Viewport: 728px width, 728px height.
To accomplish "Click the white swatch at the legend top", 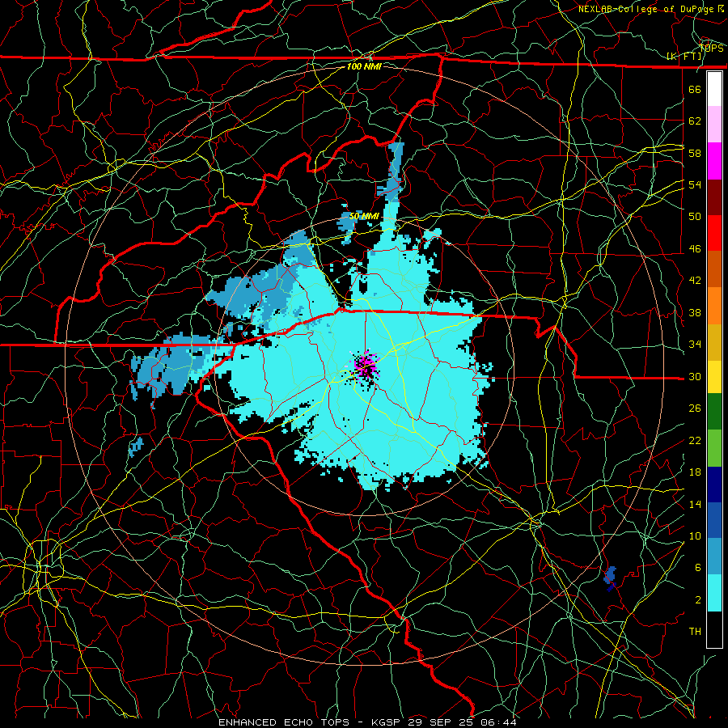I will [x=714, y=89].
